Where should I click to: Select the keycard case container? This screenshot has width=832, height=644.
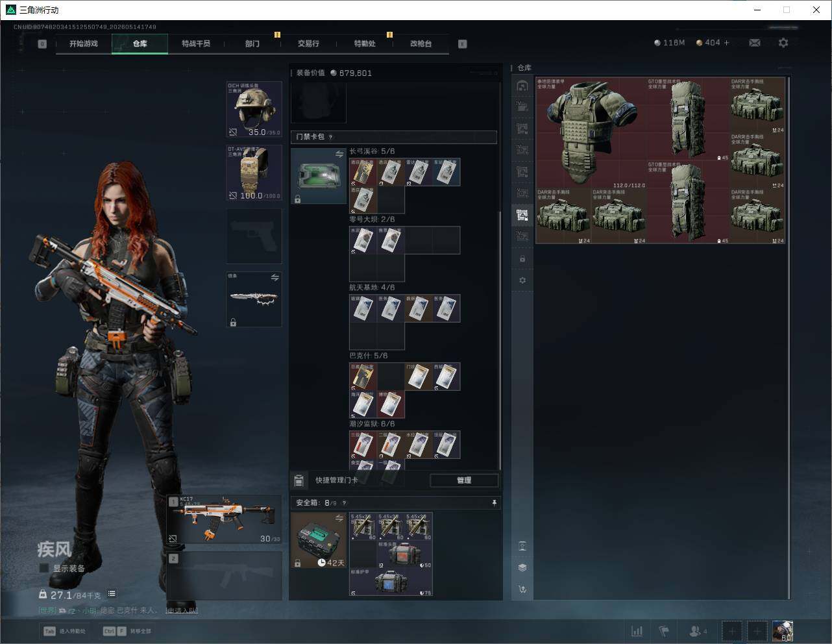coord(319,176)
